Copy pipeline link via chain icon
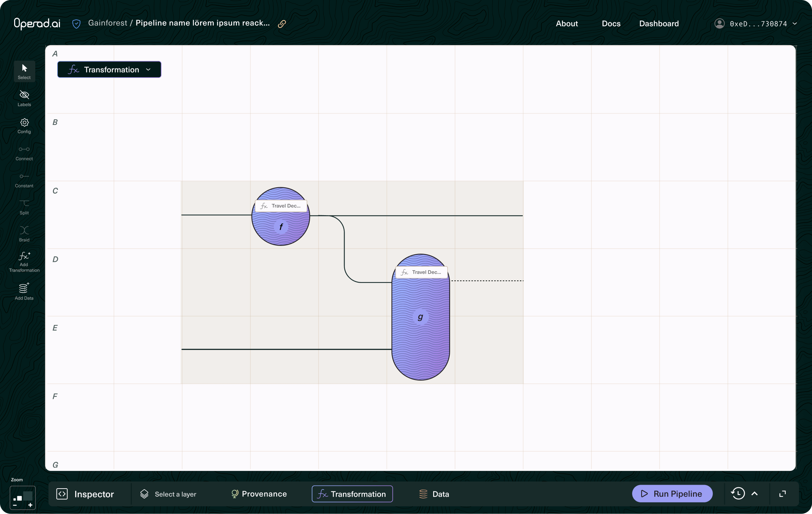Image resolution: width=812 pixels, height=514 pixels. (x=281, y=24)
